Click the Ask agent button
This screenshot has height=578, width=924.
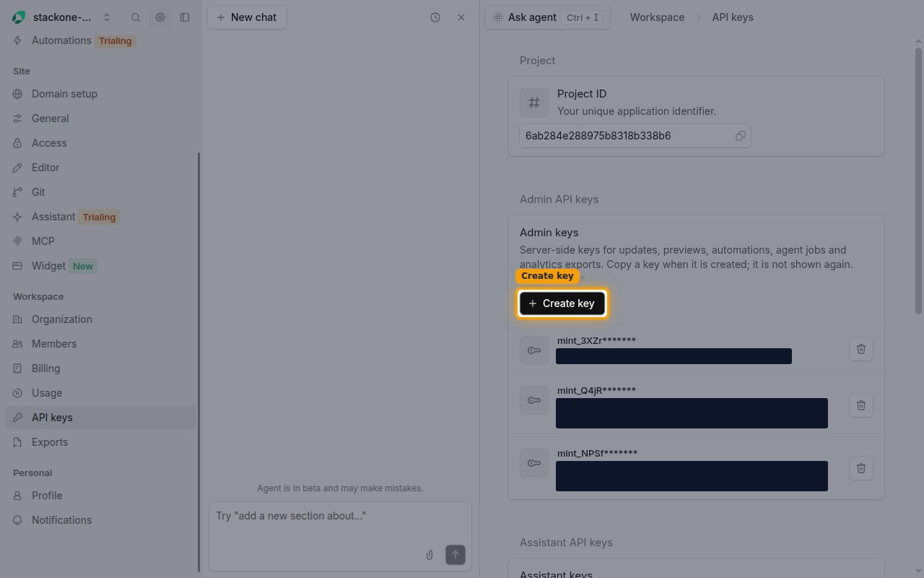[547, 17]
